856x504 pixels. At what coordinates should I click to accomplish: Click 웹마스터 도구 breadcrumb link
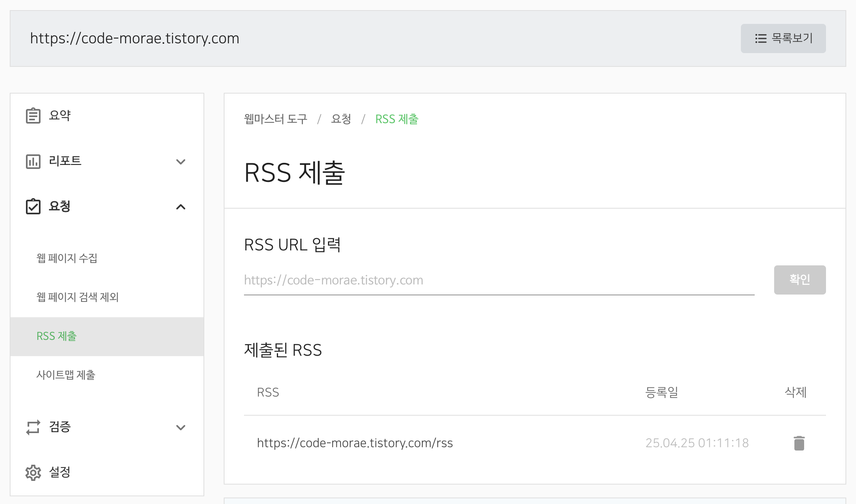point(276,119)
